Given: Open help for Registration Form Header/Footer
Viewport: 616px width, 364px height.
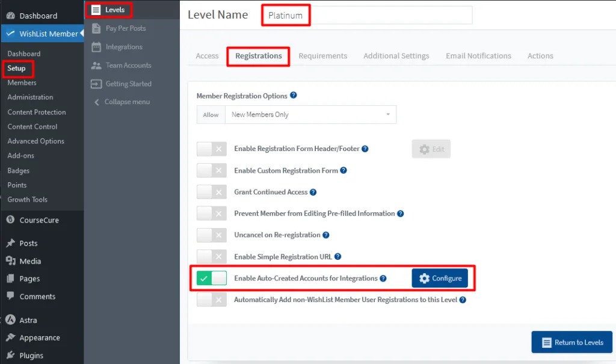Looking at the screenshot, I should tap(365, 149).
